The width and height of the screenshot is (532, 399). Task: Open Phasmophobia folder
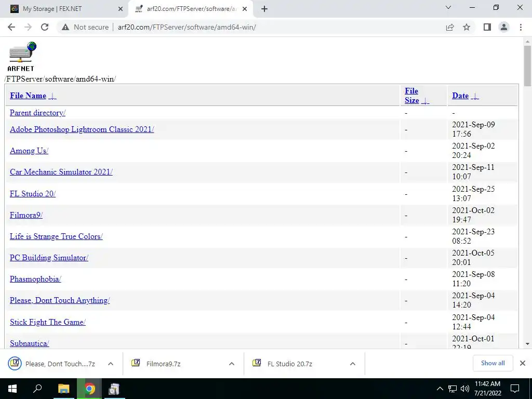tap(36, 279)
